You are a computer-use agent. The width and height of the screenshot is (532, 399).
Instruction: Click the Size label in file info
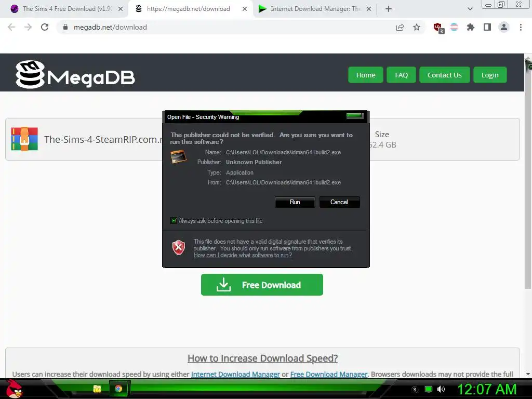382,135
